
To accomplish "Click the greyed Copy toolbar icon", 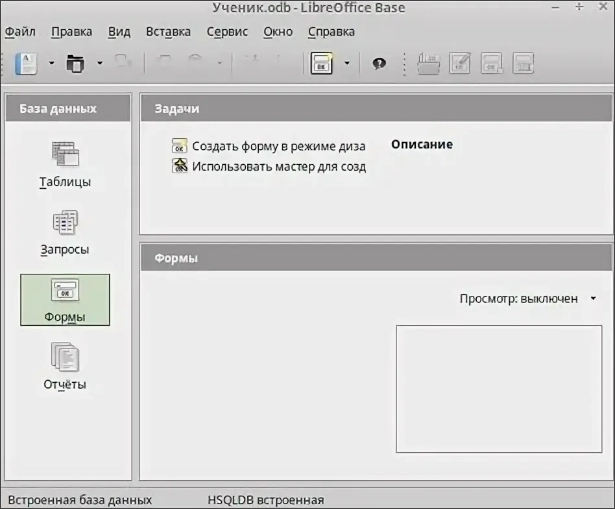I will tap(164, 62).
